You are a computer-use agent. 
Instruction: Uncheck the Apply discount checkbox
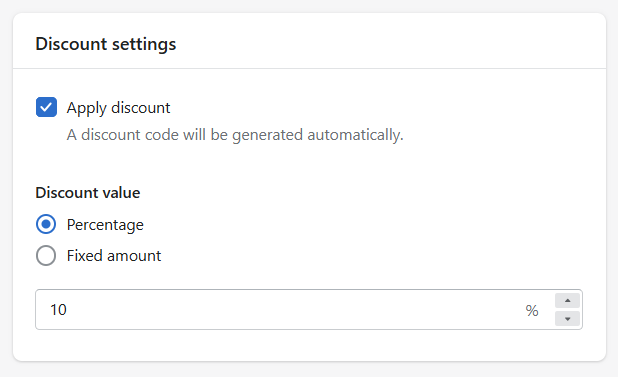coord(46,107)
